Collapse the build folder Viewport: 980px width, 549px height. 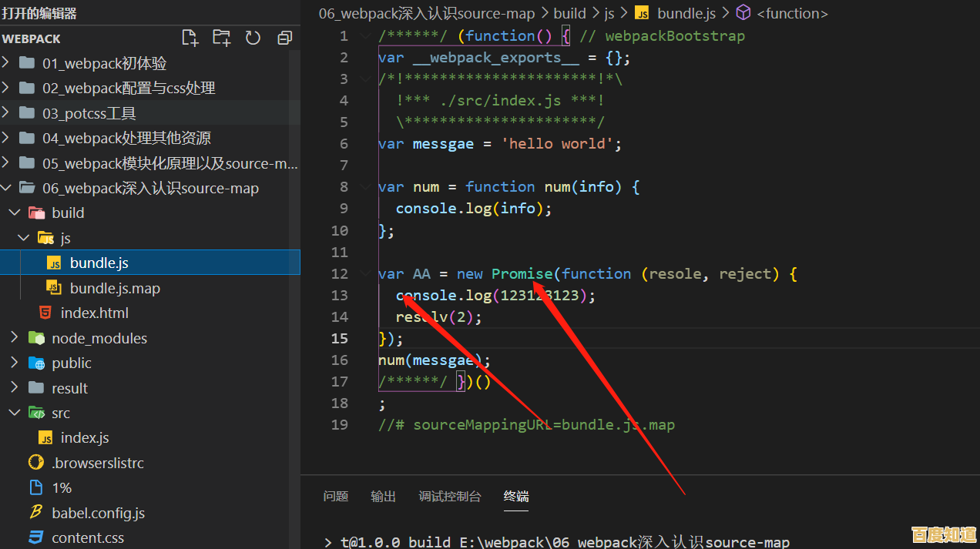[x=15, y=213]
